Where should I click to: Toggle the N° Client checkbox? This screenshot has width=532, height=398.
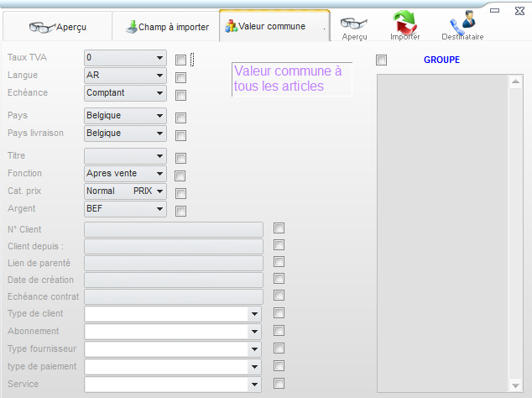click(x=279, y=228)
